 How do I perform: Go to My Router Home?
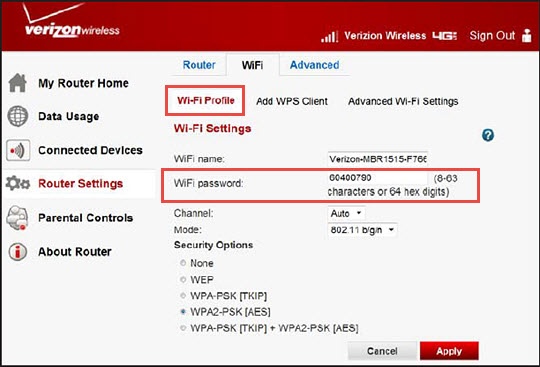coord(83,83)
